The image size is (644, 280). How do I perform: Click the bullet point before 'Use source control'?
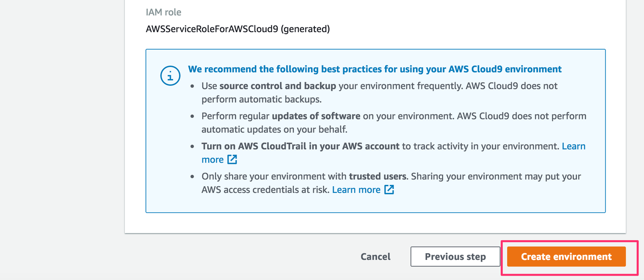point(192,86)
